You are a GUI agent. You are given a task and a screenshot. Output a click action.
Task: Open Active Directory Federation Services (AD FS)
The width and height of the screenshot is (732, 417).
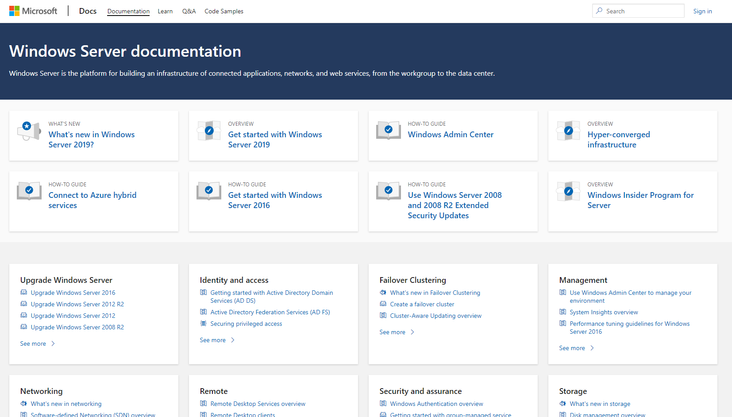coord(270,312)
